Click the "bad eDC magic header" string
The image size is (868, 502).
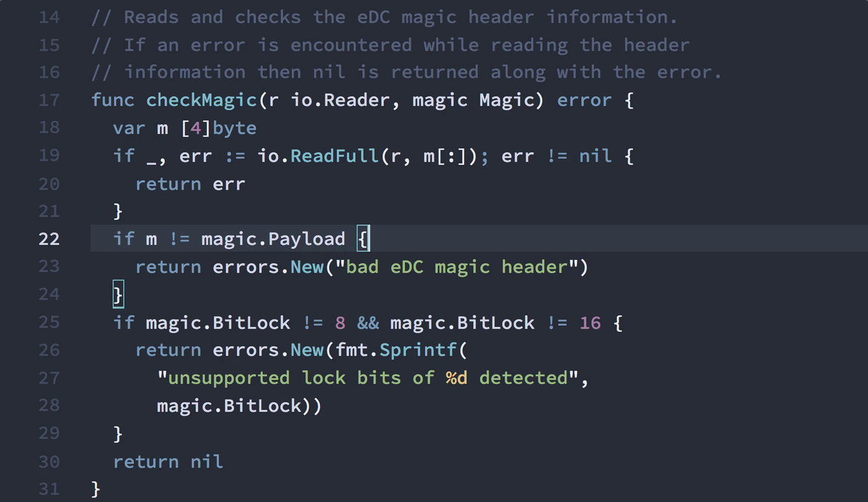click(456, 267)
